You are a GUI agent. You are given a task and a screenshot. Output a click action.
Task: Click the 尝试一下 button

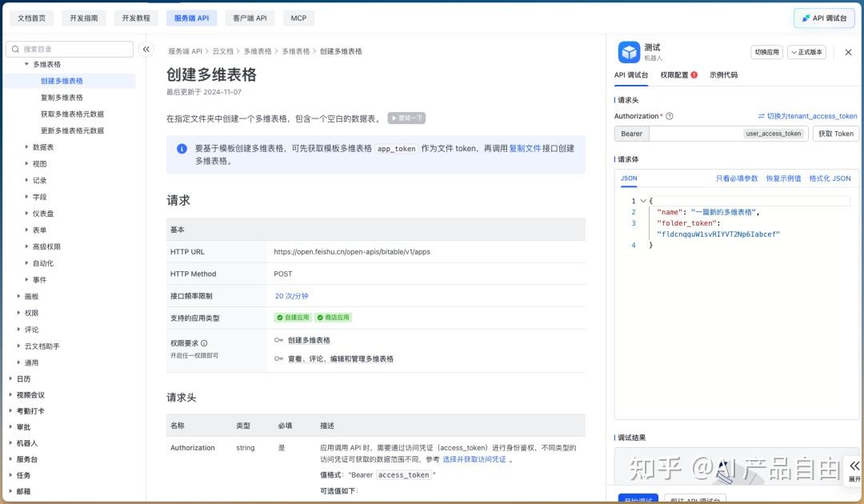pyautogui.click(x=406, y=118)
